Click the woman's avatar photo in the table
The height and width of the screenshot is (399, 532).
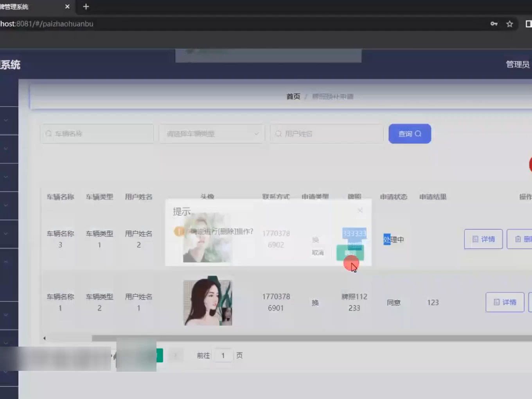(207, 302)
